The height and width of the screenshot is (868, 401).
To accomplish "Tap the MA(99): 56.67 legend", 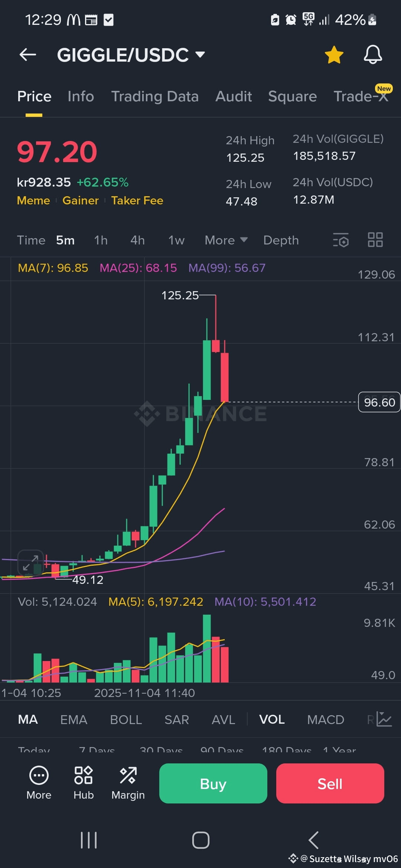I will 227,268.
